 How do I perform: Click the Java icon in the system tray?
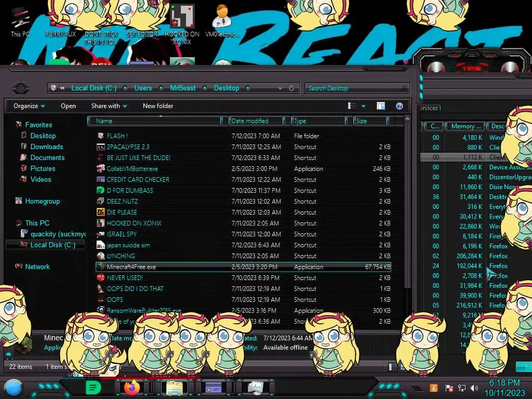coord(434,388)
